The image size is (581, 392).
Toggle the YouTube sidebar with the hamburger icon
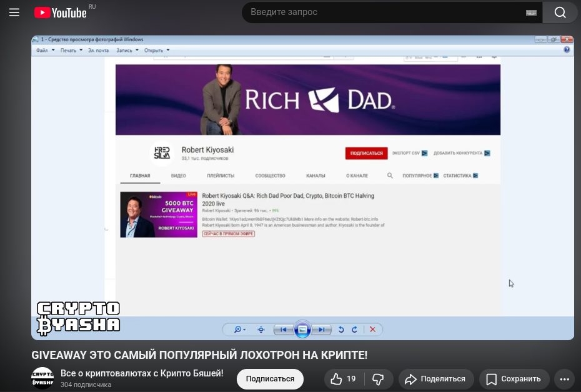pos(14,12)
